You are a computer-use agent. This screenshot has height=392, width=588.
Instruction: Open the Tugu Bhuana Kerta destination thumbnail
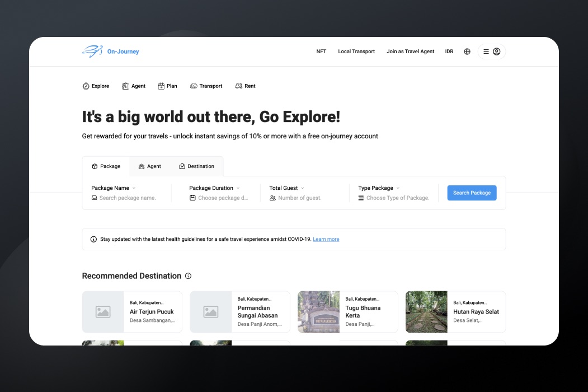tap(318, 311)
